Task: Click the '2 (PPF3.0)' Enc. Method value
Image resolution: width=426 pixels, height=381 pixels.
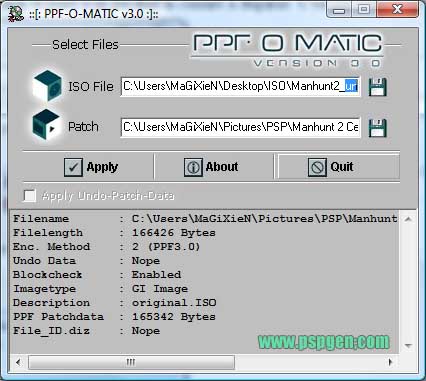Action: coord(166,247)
